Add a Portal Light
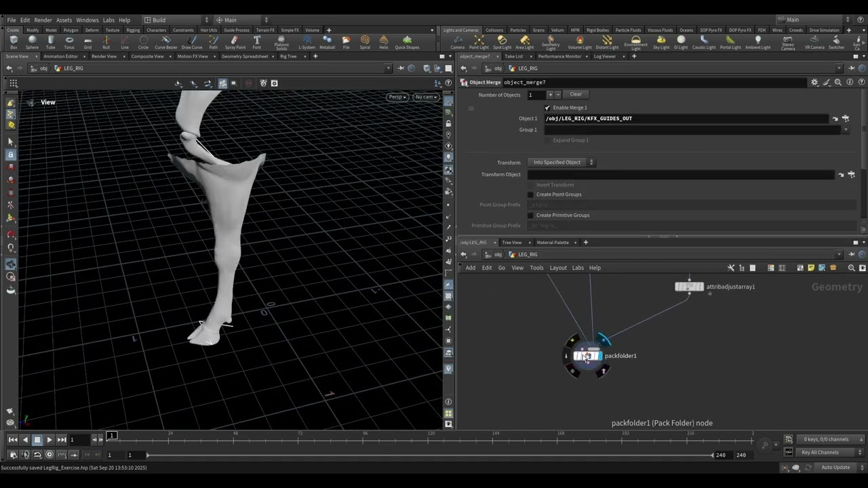The height and width of the screenshot is (488, 868). [730, 42]
